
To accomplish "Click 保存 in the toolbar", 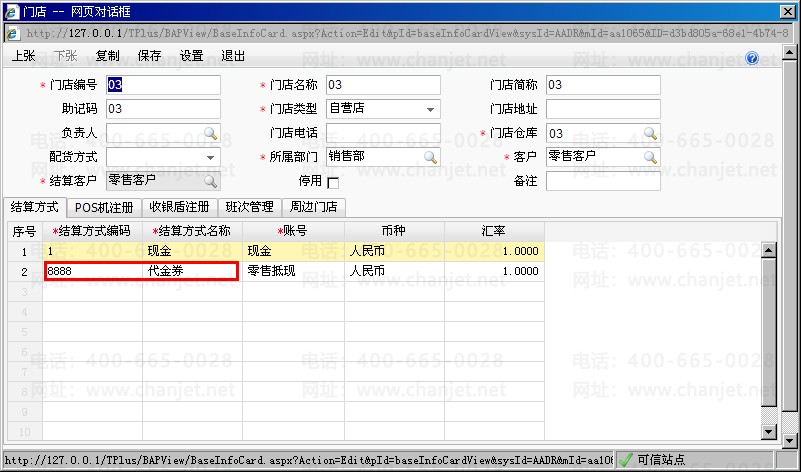I will (x=149, y=56).
